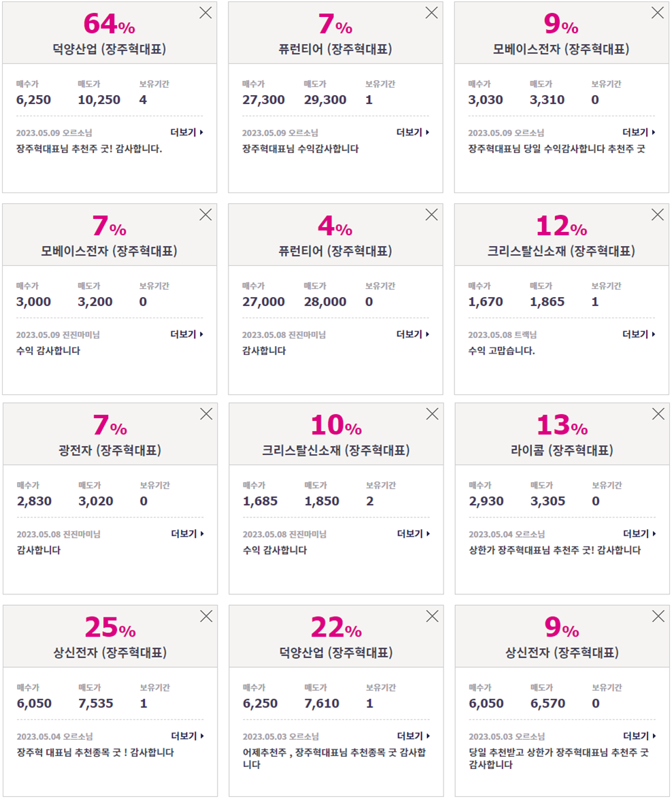Click the 64% profit figure
The width and height of the screenshot is (672, 801).
(110, 24)
